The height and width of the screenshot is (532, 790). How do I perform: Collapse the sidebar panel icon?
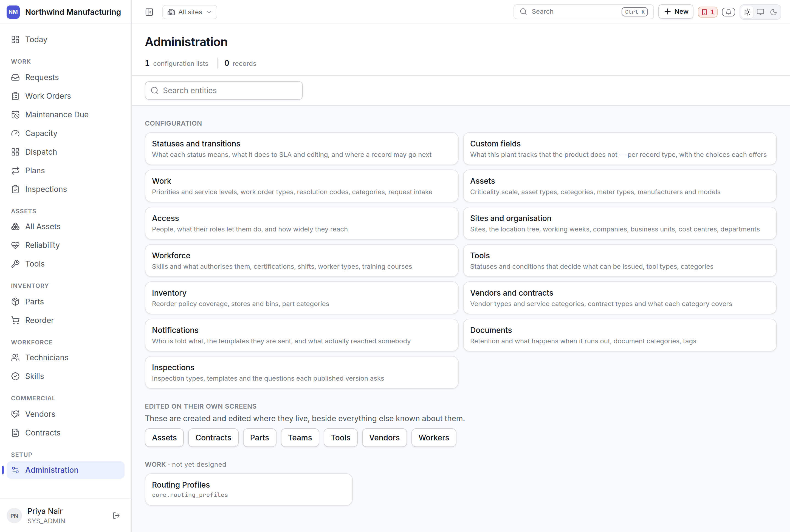pyautogui.click(x=149, y=12)
